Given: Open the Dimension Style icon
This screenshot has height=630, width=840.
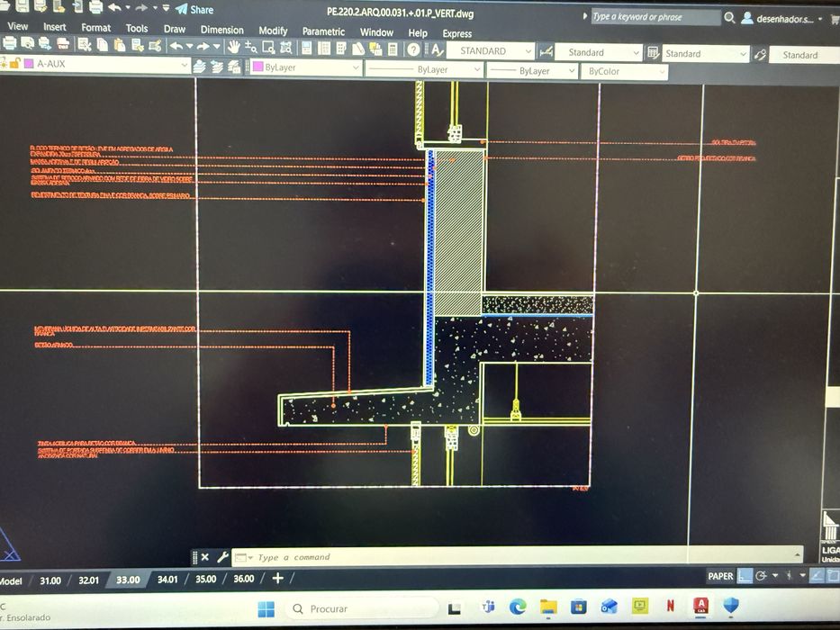Looking at the screenshot, I should 546,52.
